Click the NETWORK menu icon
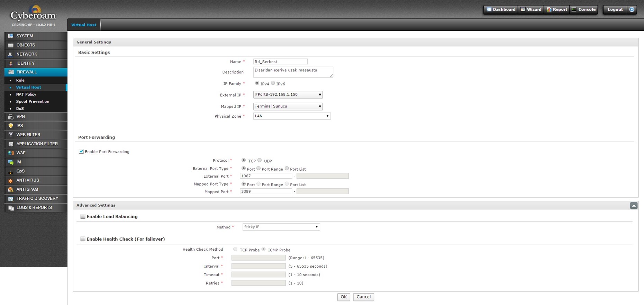The image size is (644, 305). [11, 54]
